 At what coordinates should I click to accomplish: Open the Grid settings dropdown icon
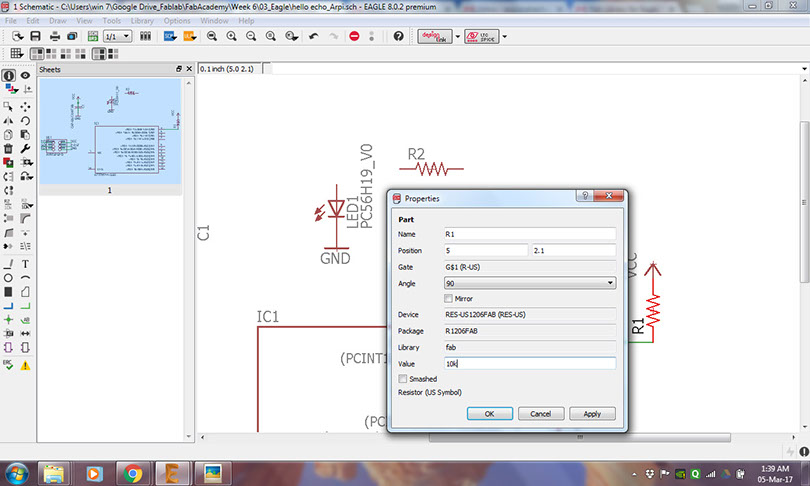pos(17,53)
